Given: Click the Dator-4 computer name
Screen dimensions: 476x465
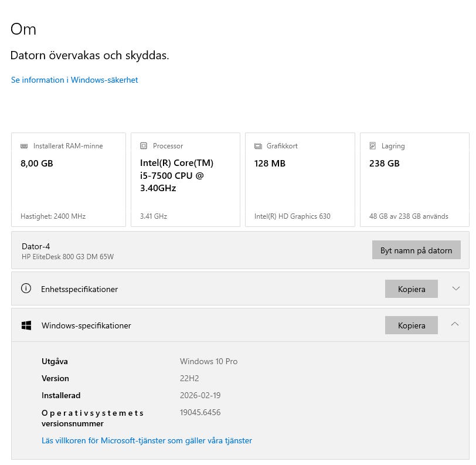Looking at the screenshot, I should [36, 246].
